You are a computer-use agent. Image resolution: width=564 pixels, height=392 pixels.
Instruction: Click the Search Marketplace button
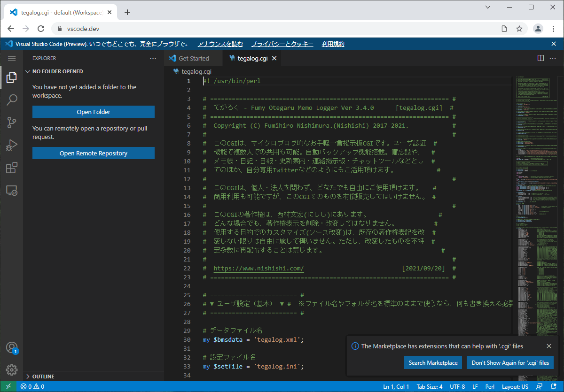[433, 362]
